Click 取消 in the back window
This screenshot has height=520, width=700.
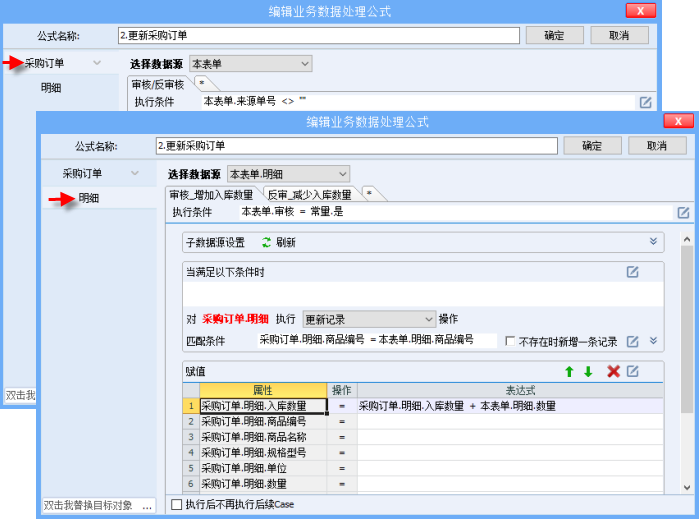[x=619, y=35]
